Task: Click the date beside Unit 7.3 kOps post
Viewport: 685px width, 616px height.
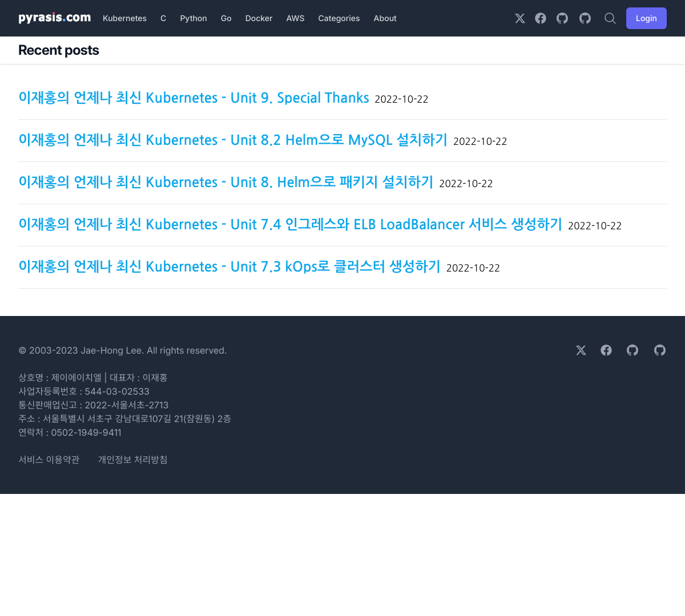Action: (473, 268)
